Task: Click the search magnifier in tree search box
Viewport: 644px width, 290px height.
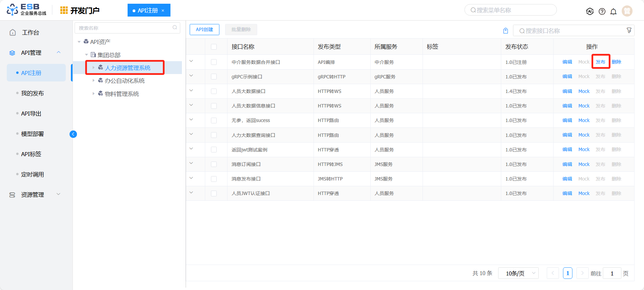Action: (175, 28)
